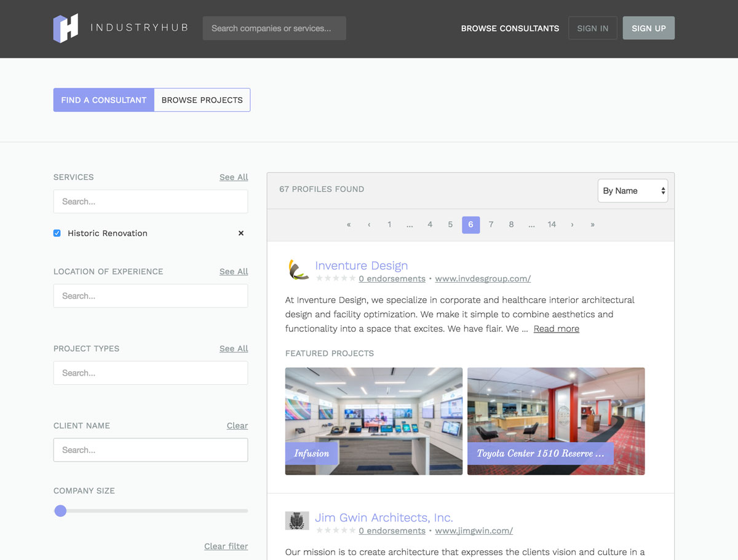Screen dimensions: 738x560
Task: Go to first page with double left arrow
Action: (x=349, y=224)
